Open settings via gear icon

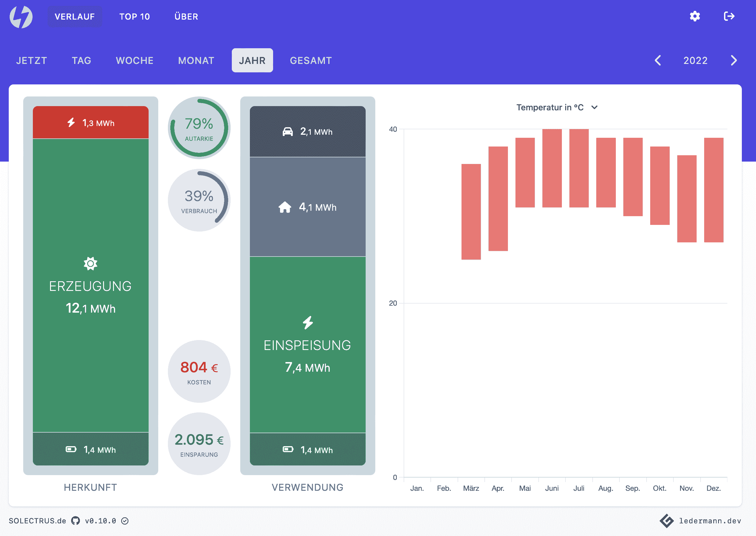point(695,16)
